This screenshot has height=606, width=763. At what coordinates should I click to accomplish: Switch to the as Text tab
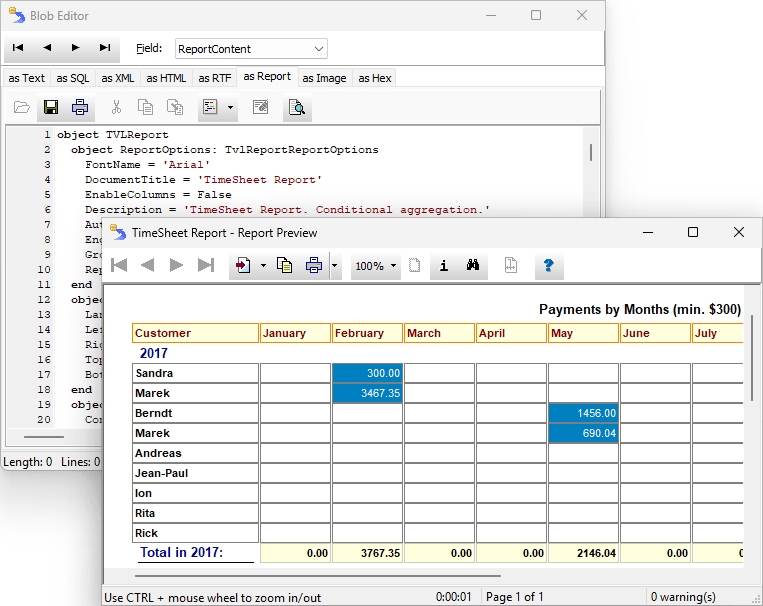[26, 78]
